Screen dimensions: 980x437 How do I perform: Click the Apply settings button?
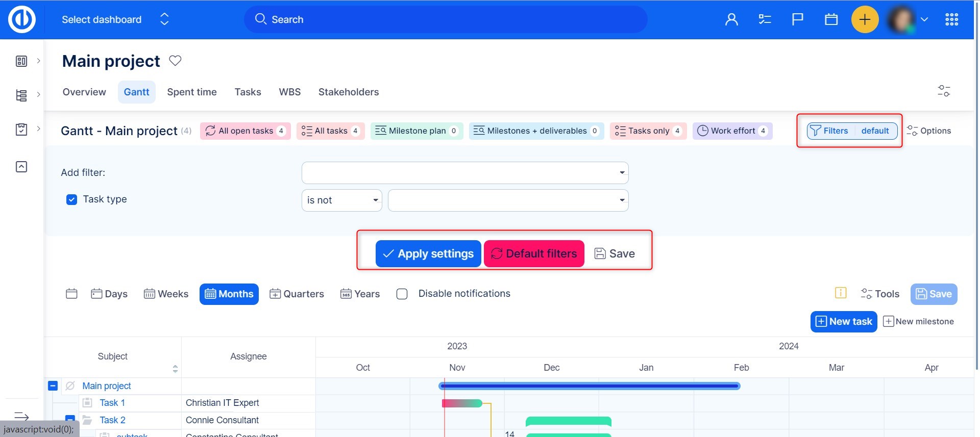(428, 254)
